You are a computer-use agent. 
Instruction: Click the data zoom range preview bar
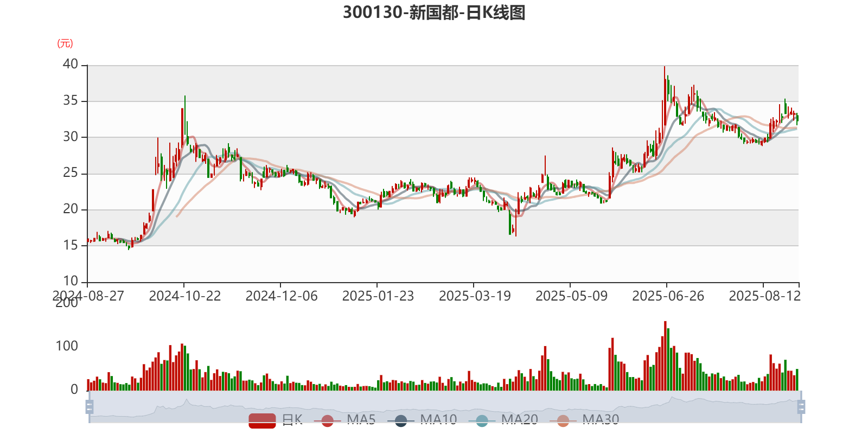pos(445,407)
